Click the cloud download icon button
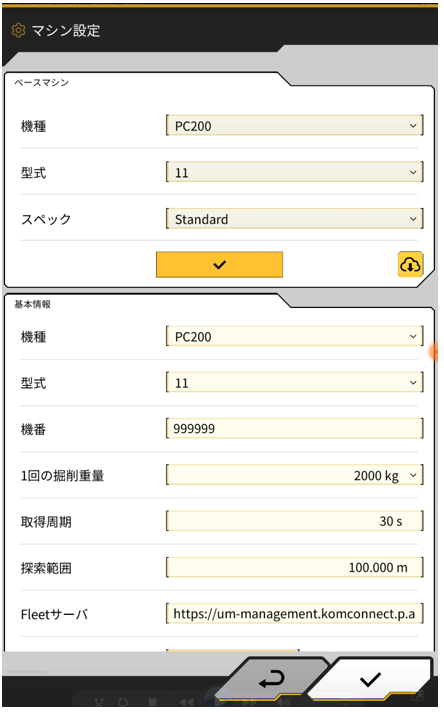The width and height of the screenshot is (444, 712). point(410,264)
